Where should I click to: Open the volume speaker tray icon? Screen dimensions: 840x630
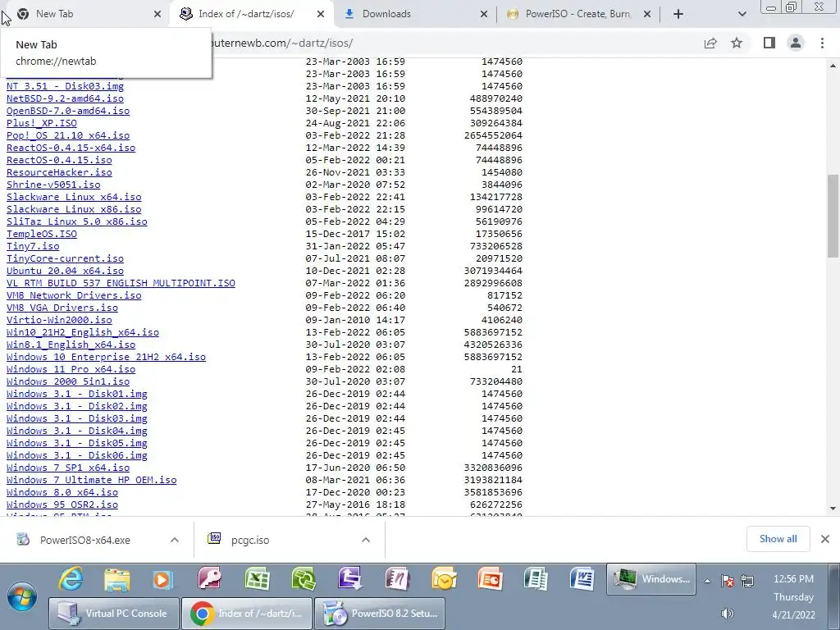[x=727, y=614]
